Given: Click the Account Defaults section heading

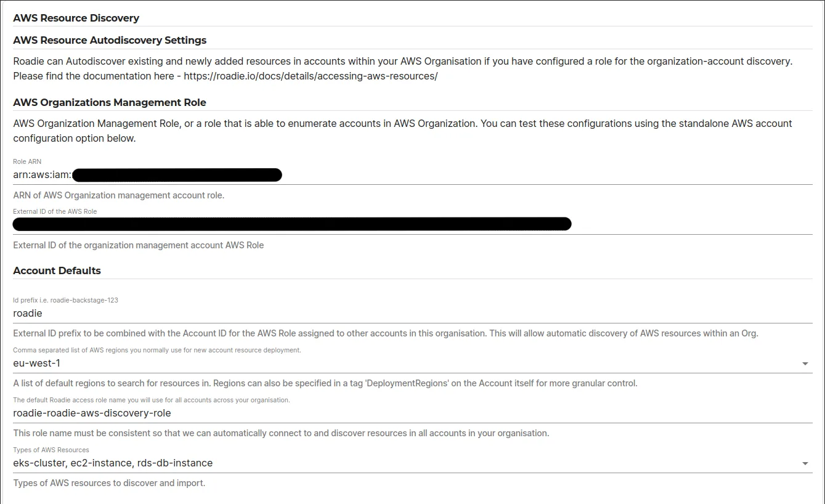Looking at the screenshot, I should [x=57, y=270].
